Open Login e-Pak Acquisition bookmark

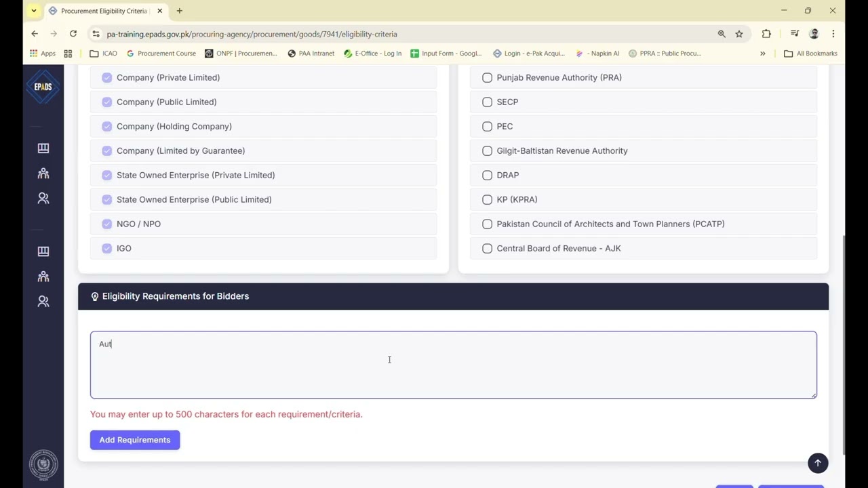pos(530,54)
